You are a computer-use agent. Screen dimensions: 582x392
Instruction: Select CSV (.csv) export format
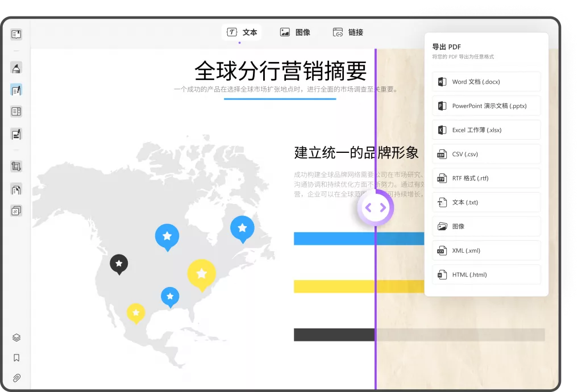(x=486, y=154)
